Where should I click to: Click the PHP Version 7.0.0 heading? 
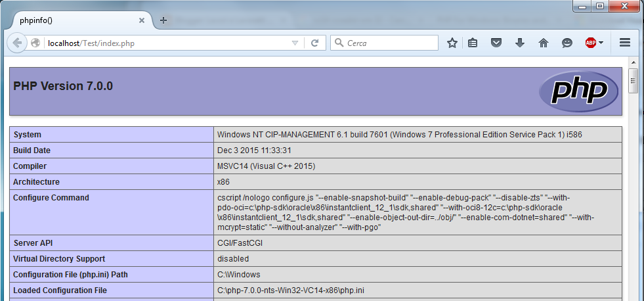[x=63, y=86]
